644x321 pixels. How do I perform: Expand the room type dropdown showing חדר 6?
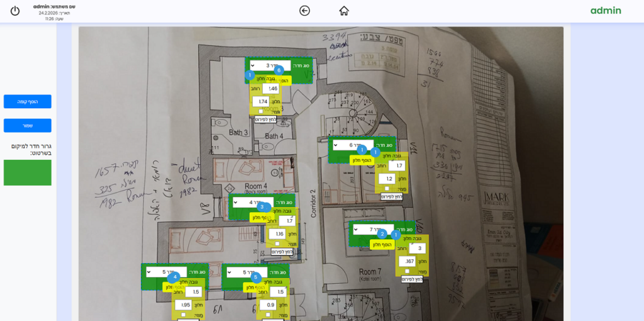352,145
